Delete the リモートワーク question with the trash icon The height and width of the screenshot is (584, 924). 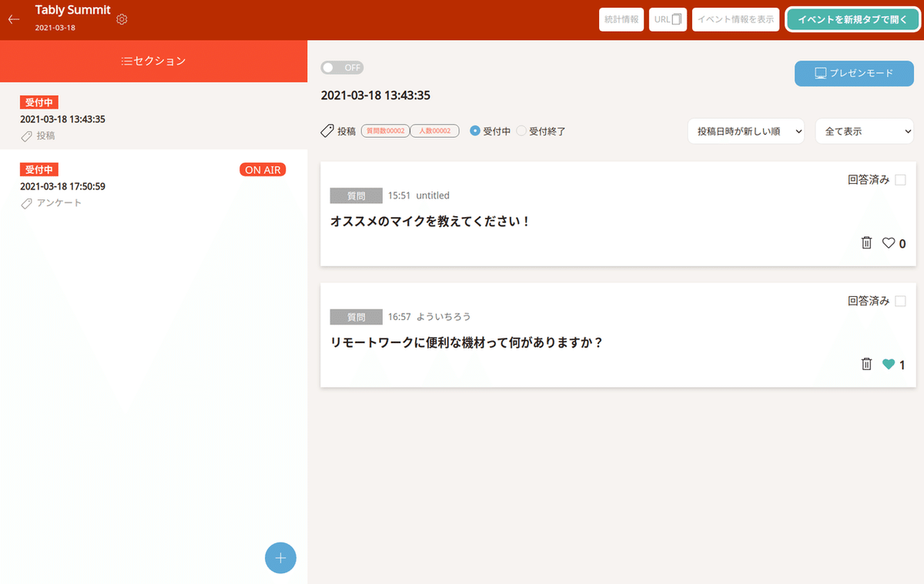[866, 364]
